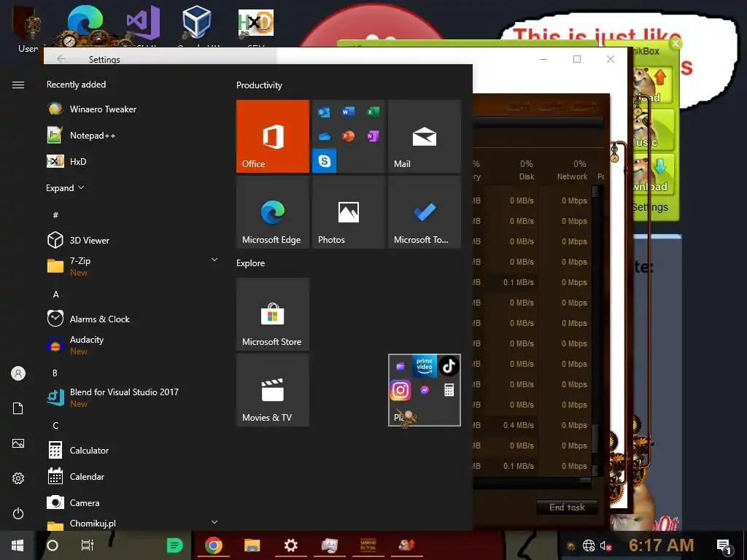Open the Photos tile
The height and width of the screenshot is (560, 747).
[348, 212]
